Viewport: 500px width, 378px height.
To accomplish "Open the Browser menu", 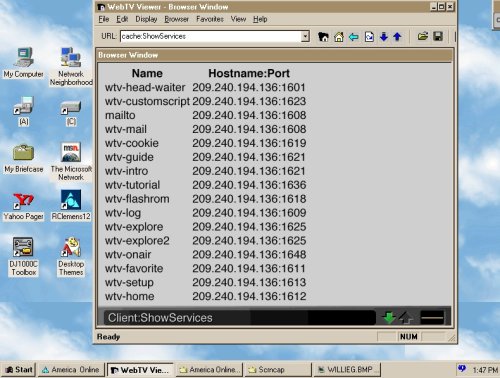I will point(176,19).
